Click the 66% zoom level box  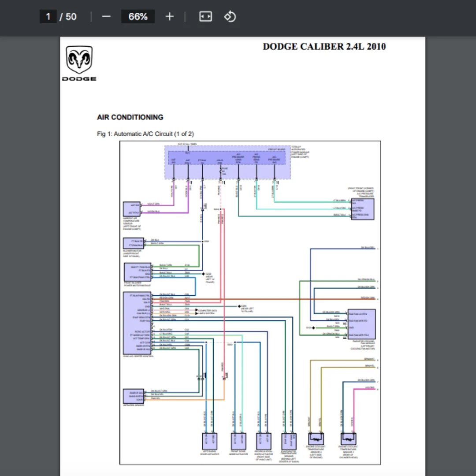pos(138,17)
